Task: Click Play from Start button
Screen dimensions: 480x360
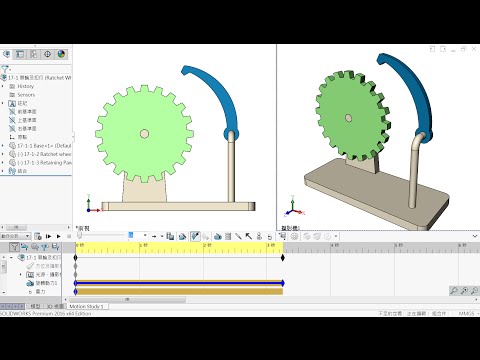Action: [48, 236]
